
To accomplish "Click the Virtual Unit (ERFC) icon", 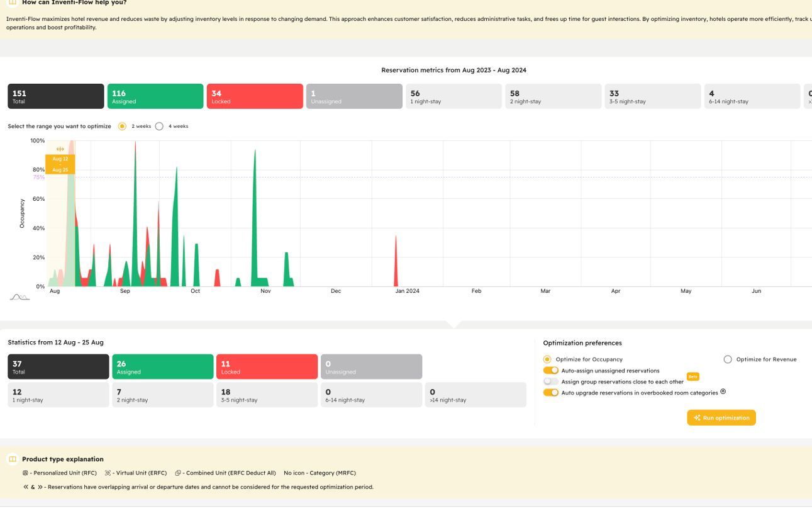I will pos(108,473).
